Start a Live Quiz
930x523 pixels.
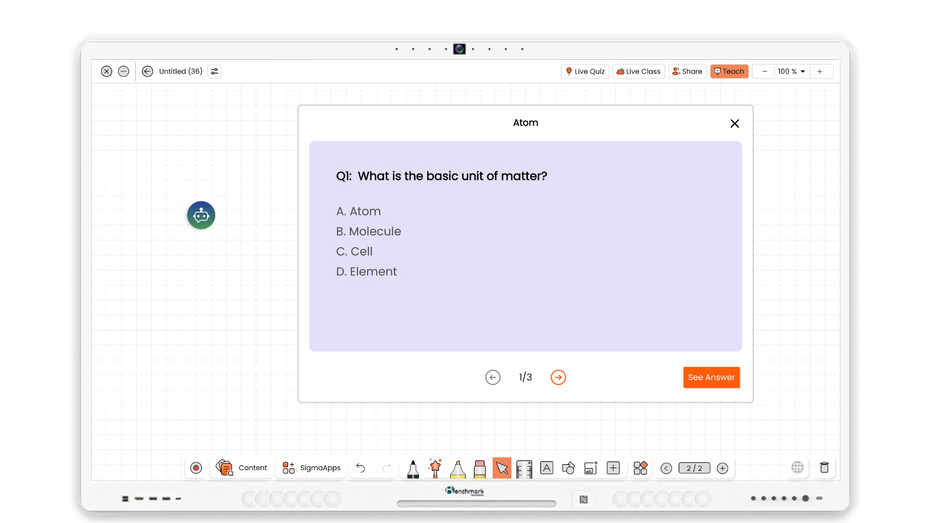click(585, 71)
